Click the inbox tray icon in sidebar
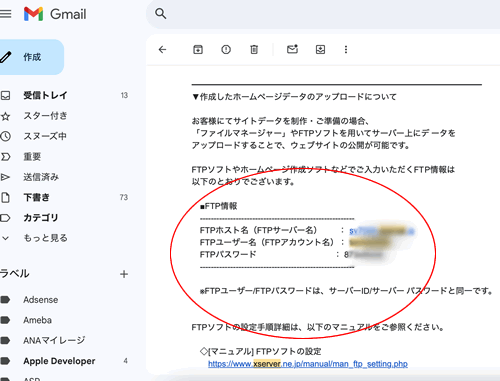500x381 pixels. pyautogui.click(x=5, y=96)
